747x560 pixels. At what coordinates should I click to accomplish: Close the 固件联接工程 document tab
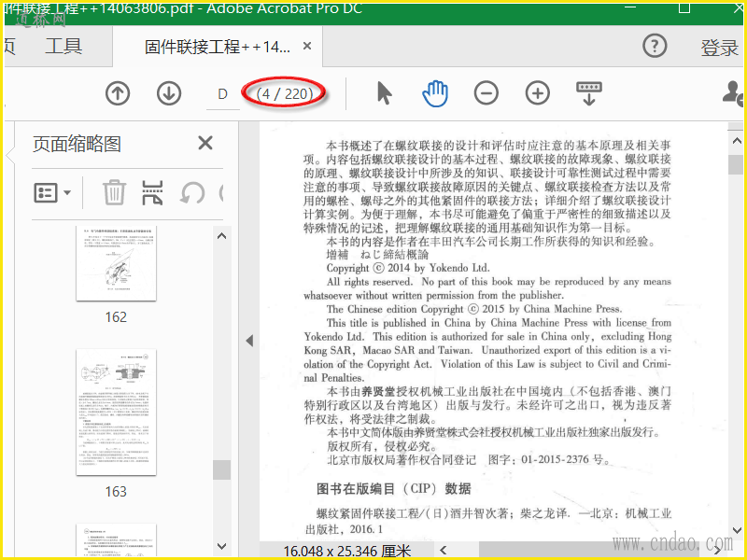click(307, 46)
